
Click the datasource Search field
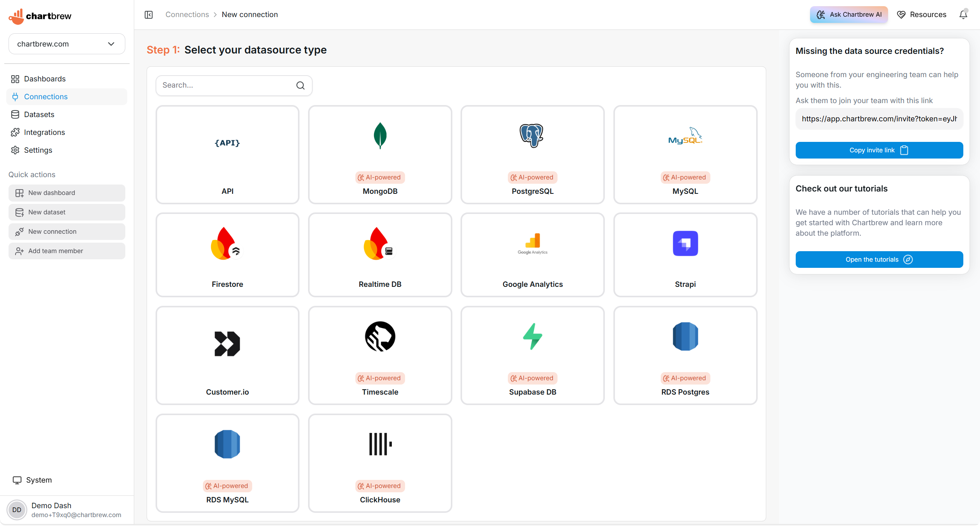(227, 85)
